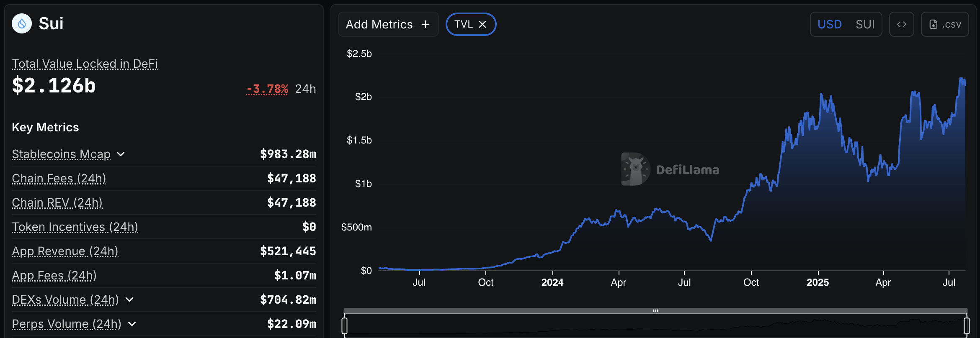Screen dimensions: 980x338
Task: Open the embed code icon button
Action: coord(901,25)
